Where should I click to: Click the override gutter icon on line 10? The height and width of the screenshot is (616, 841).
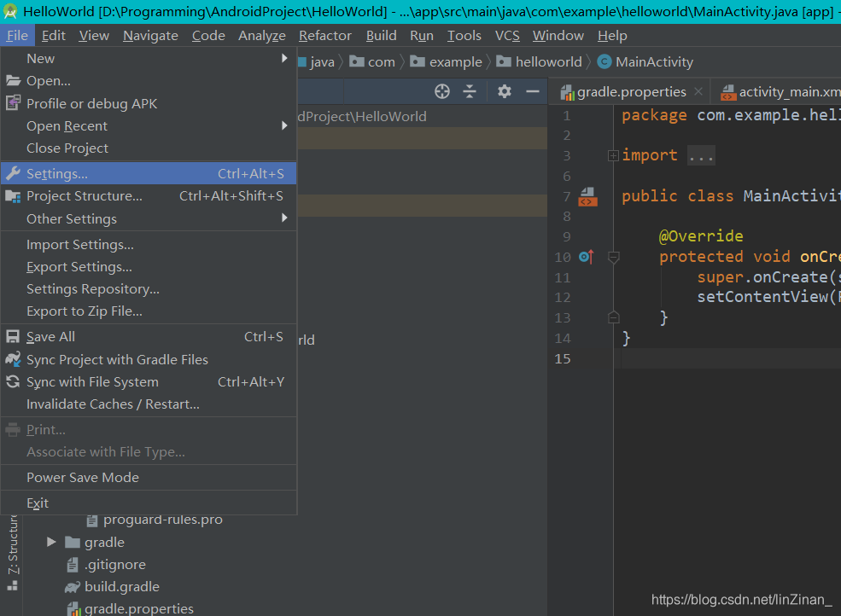point(587,257)
